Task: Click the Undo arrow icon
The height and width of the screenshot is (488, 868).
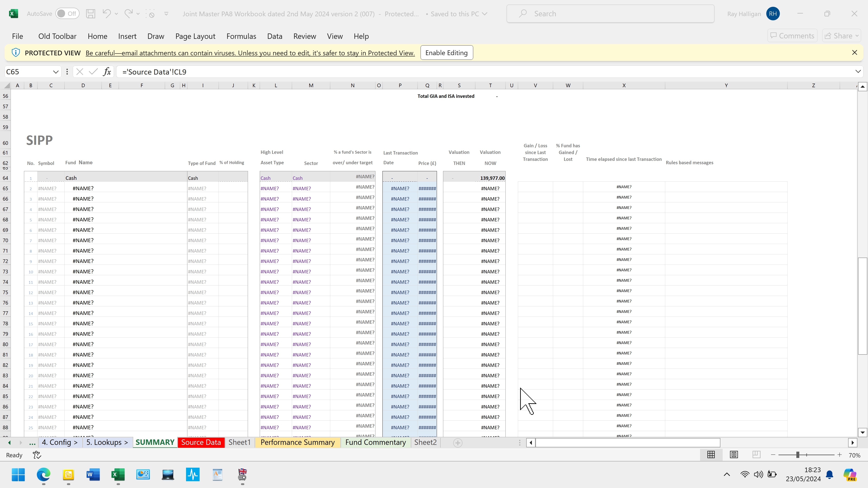Action: [107, 14]
